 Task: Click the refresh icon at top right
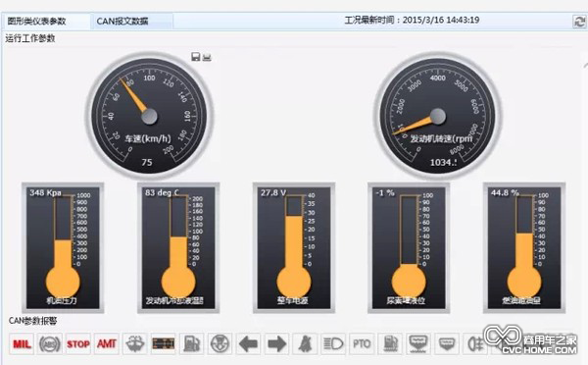click(x=579, y=21)
